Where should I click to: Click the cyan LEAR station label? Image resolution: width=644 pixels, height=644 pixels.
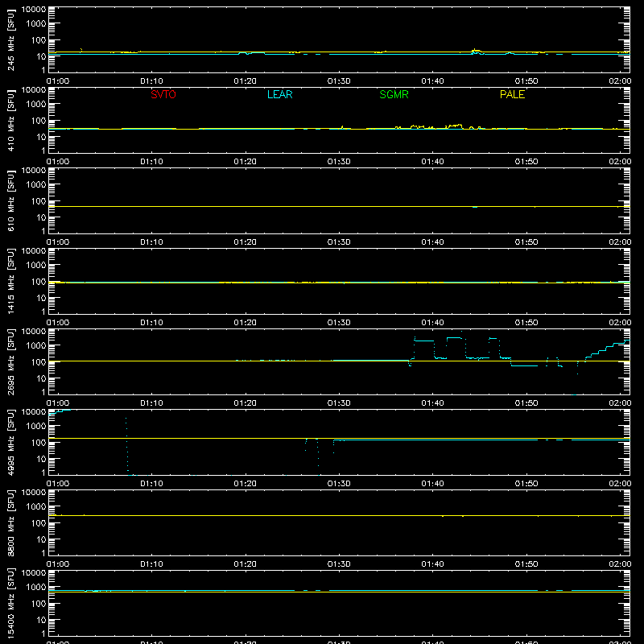coord(279,94)
